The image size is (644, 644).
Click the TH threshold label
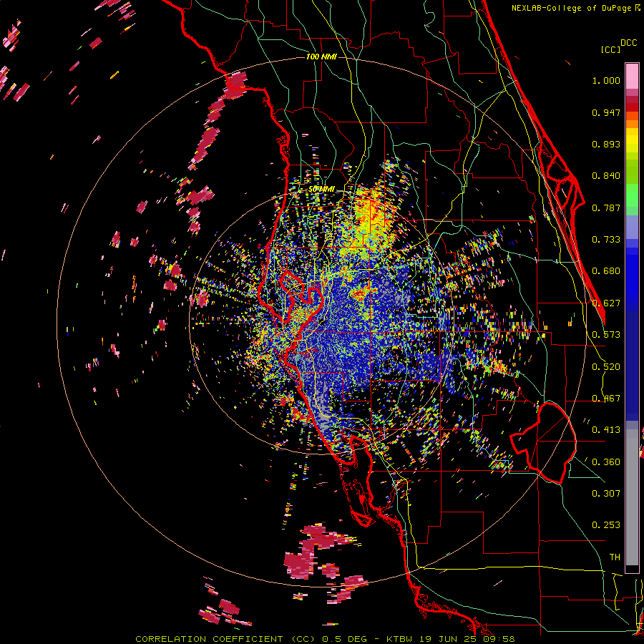(x=615, y=557)
